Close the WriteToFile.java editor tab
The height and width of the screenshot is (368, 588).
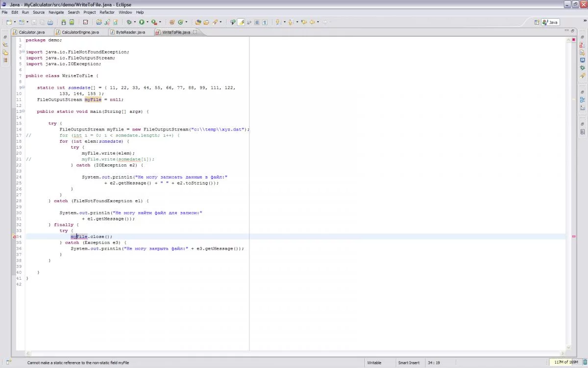click(x=195, y=32)
